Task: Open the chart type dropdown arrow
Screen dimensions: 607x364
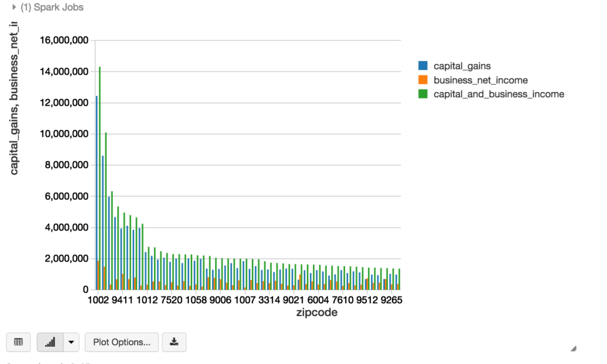Action: [71, 342]
